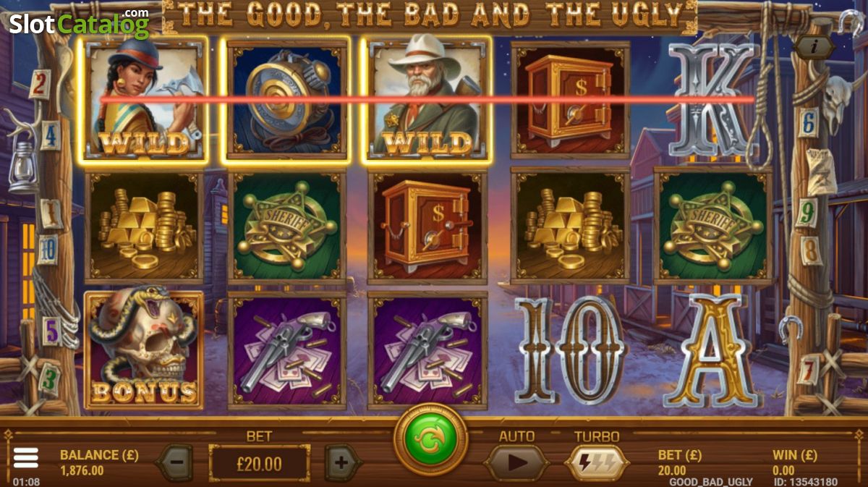The height and width of the screenshot is (487, 868).
Task: Click the £20.00 bet field
Action: coord(260,462)
